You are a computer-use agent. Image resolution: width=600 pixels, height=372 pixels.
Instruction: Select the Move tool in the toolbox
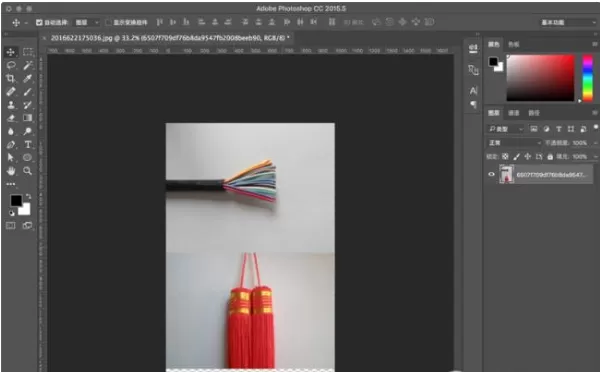(11, 52)
